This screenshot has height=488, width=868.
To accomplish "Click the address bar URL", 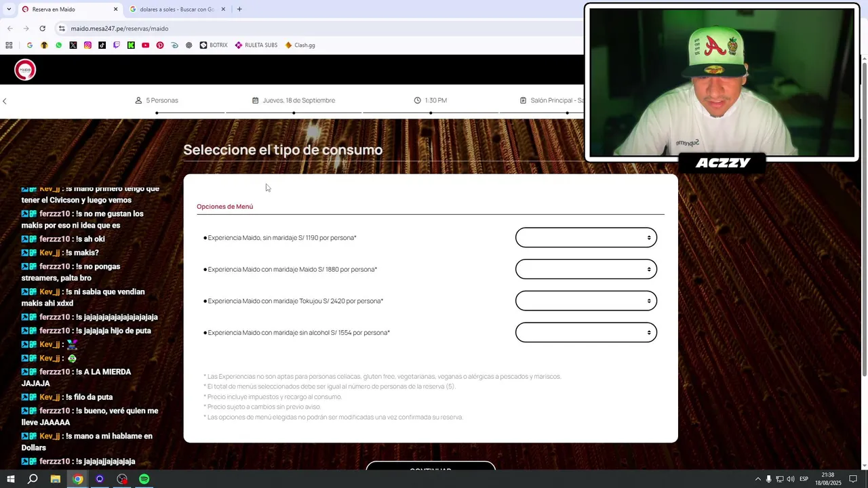I will [119, 28].
